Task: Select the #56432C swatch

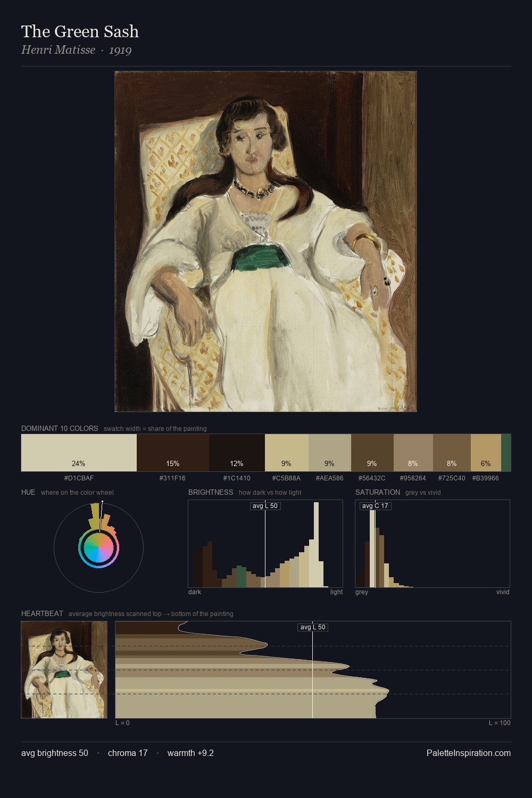Action: click(x=372, y=453)
